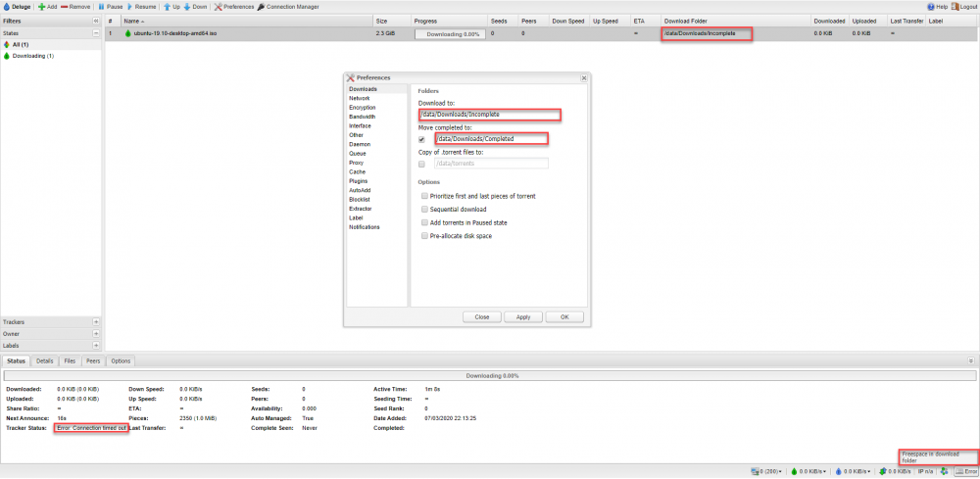Move torrent Up in queue

[x=171, y=6]
